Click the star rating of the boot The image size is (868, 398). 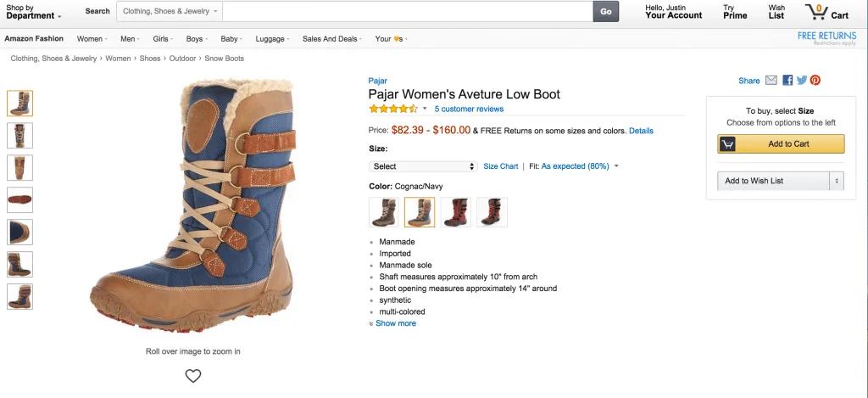[393, 109]
